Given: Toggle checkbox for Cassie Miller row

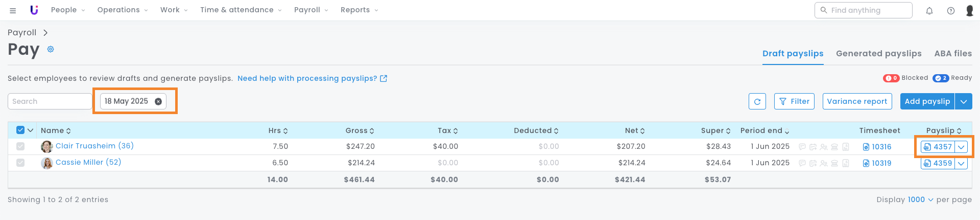Looking at the screenshot, I should 20,163.
